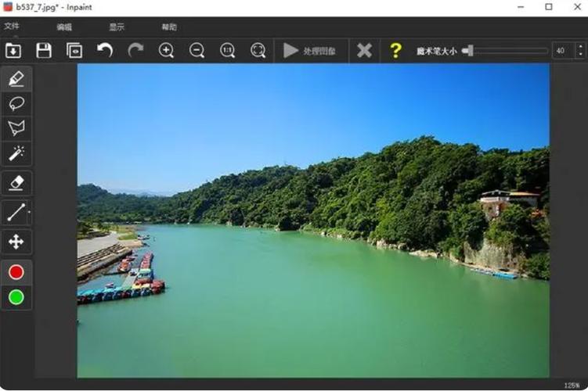
Task: Click the marker size value field
Action: (561, 51)
